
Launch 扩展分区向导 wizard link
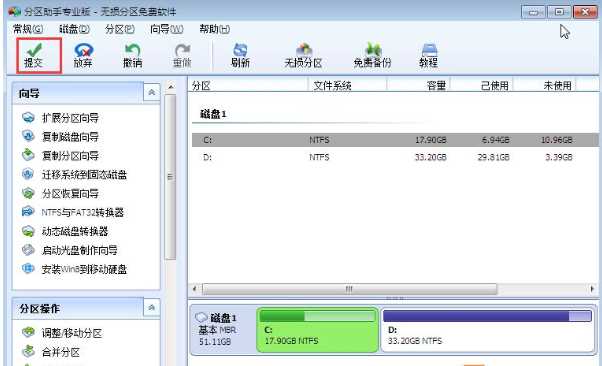tap(70, 118)
